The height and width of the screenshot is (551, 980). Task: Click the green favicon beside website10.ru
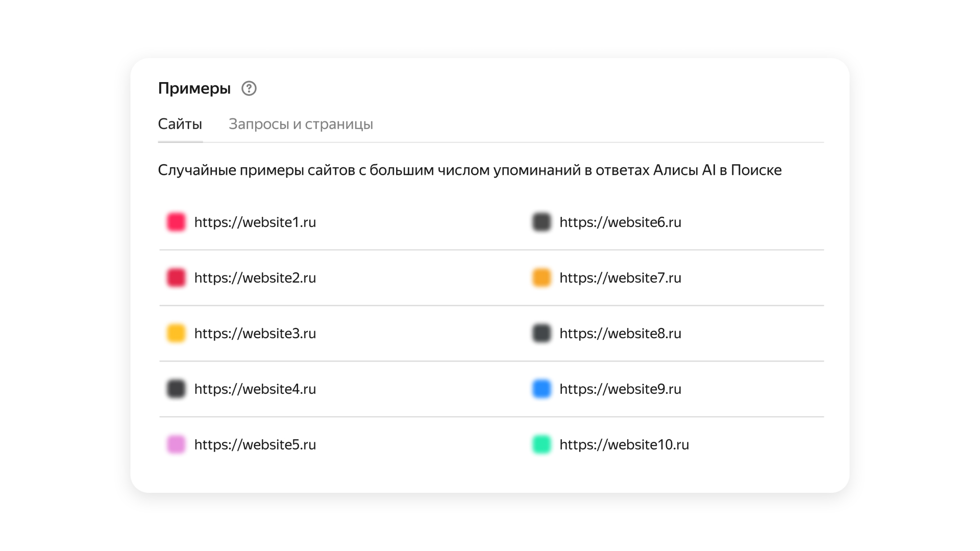coord(541,444)
